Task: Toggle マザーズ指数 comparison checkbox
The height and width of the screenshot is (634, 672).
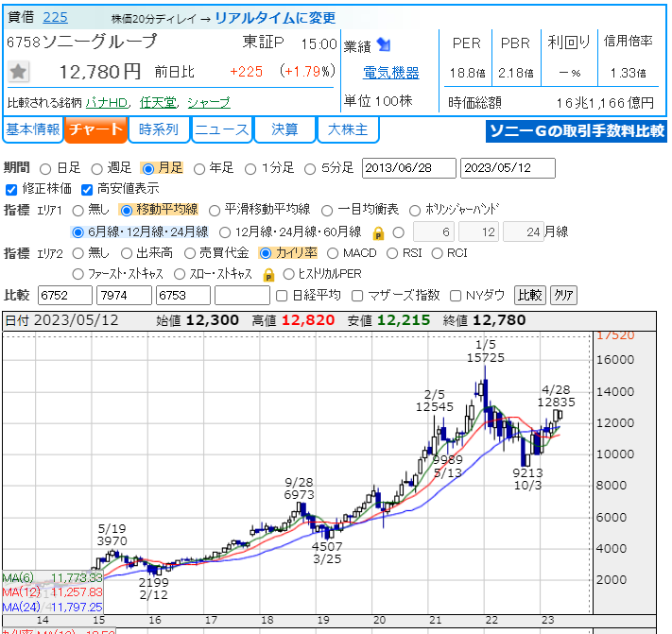Action: [357, 296]
